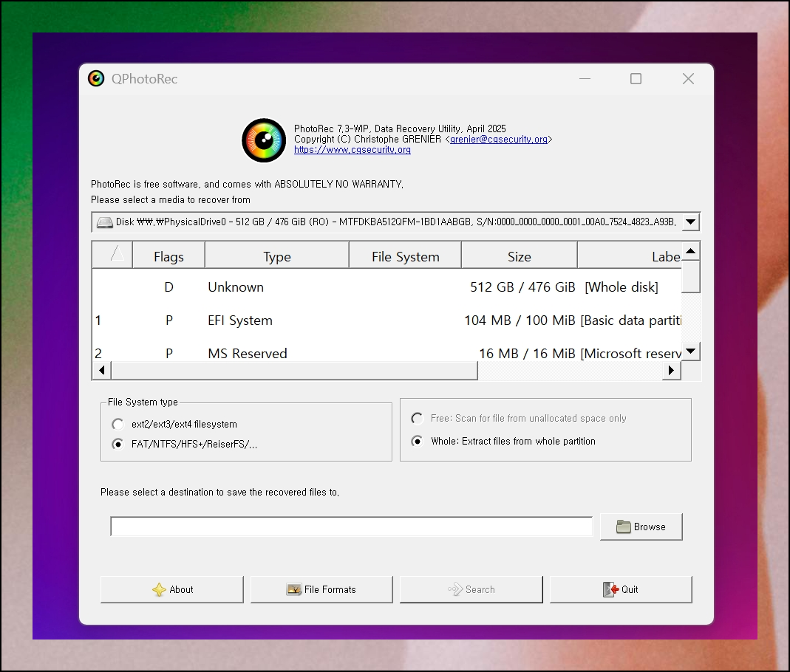790x672 pixels.
Task: Click the horizontal scrollbar thumb
Action: (x=294, y=371)
